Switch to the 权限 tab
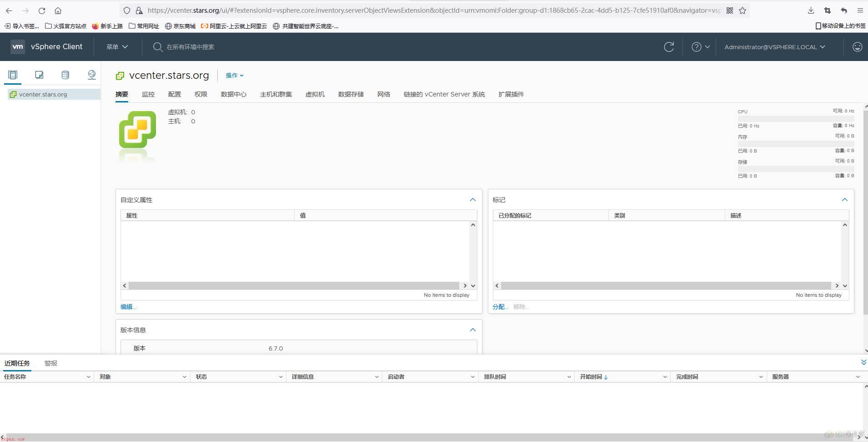868x442 pixels. click(x=201, y=94)
